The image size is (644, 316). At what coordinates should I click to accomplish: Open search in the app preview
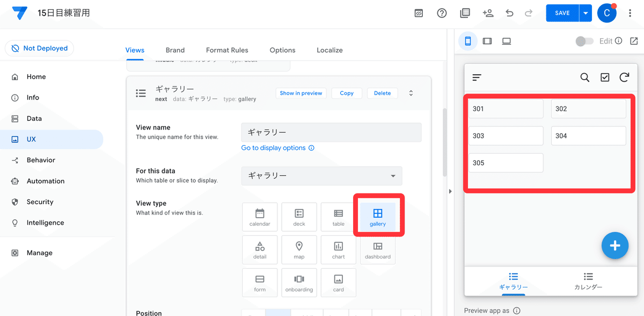(x=584, y=77)
